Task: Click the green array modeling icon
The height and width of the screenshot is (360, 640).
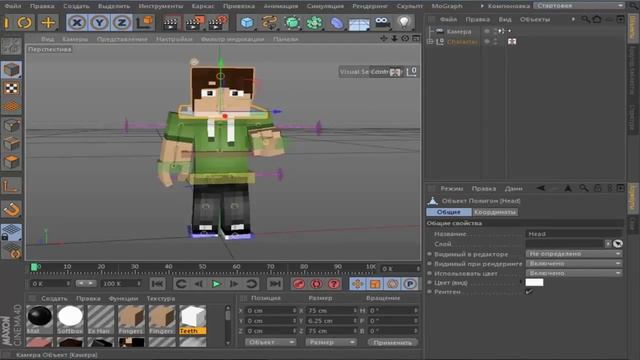Action: 314,23
